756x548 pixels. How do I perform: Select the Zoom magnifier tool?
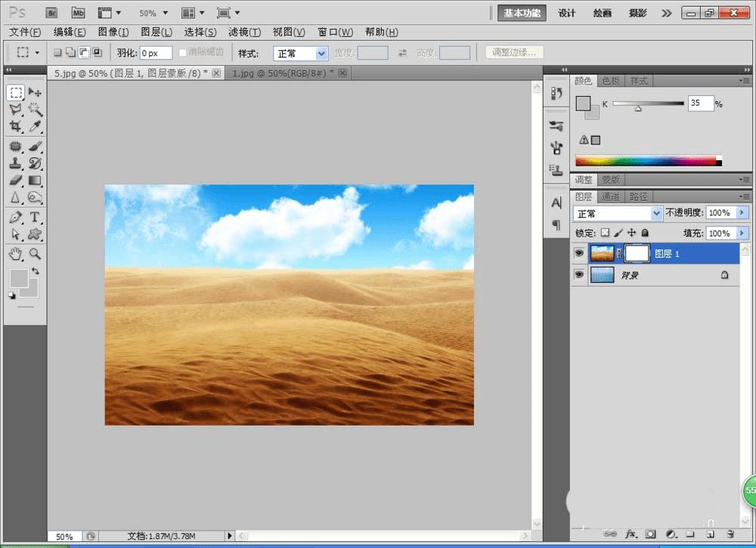35,254
